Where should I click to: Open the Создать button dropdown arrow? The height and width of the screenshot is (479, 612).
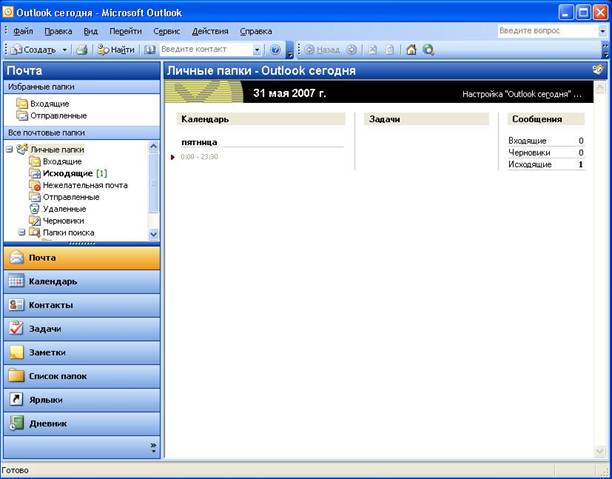click(x=65, y=50)
